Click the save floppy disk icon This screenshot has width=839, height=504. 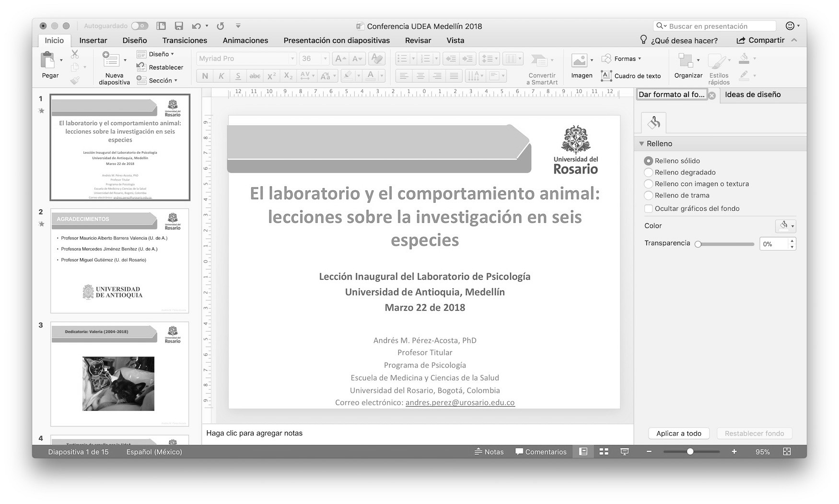click(x=179, y=26)
